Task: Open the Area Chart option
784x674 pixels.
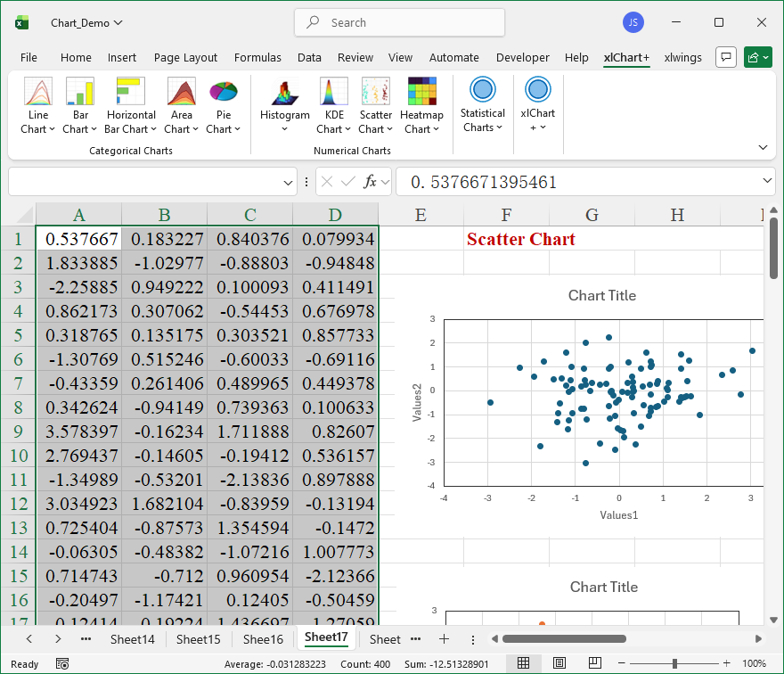Action: tap(182, 105)
